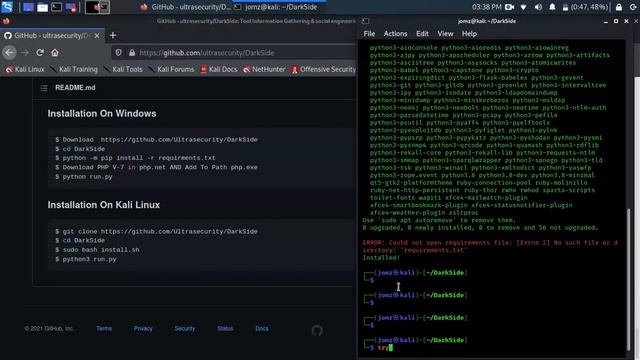The width and height of the screenshot is (640, 360).
Task: Click the tracking protection shield icon
Action: tap(118, 53)
